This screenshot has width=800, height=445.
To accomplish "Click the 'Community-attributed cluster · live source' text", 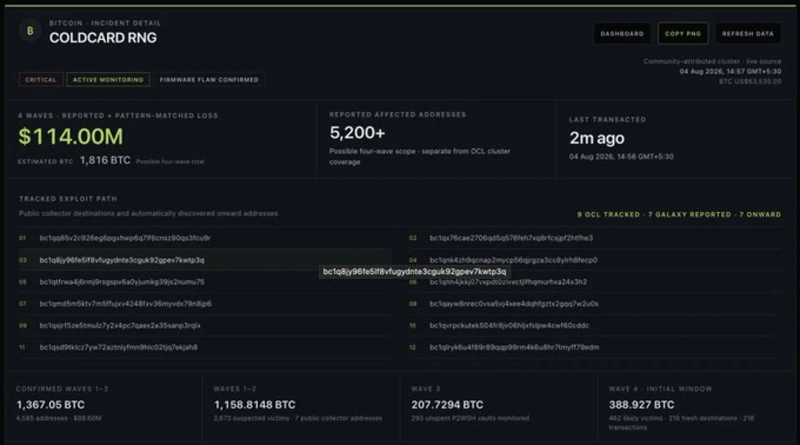I will (712, 61).
